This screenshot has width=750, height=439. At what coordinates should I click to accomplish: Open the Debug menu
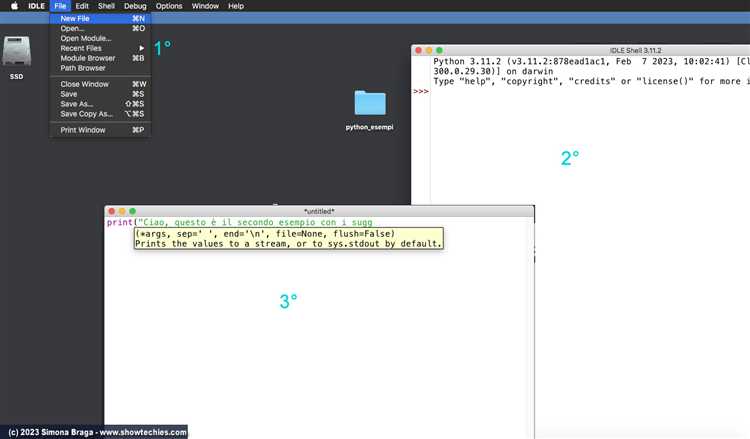pyautogui.click(x=135, y=6)
